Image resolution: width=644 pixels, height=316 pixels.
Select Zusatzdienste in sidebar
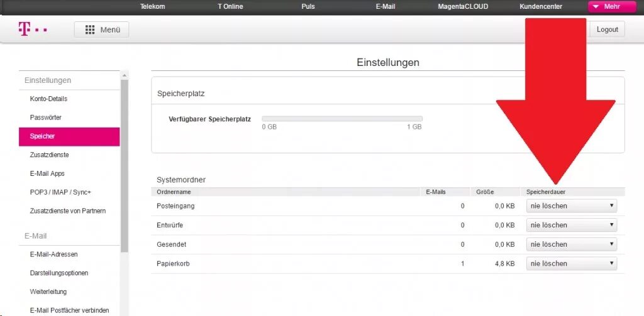click(49, 155)
